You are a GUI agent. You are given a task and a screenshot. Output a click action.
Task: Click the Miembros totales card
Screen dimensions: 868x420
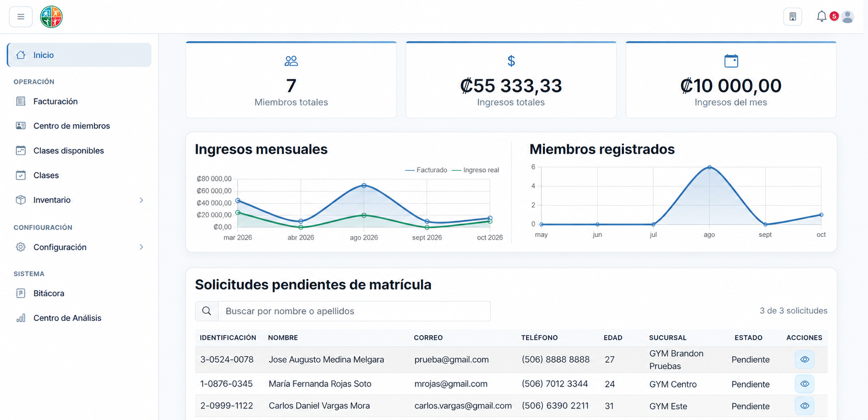[291, 79]
